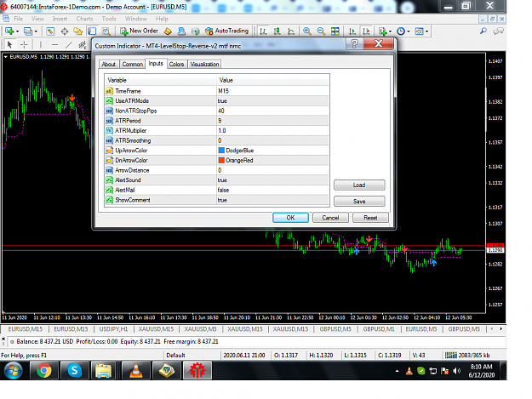Click the Save button

(x=359, y=202)
